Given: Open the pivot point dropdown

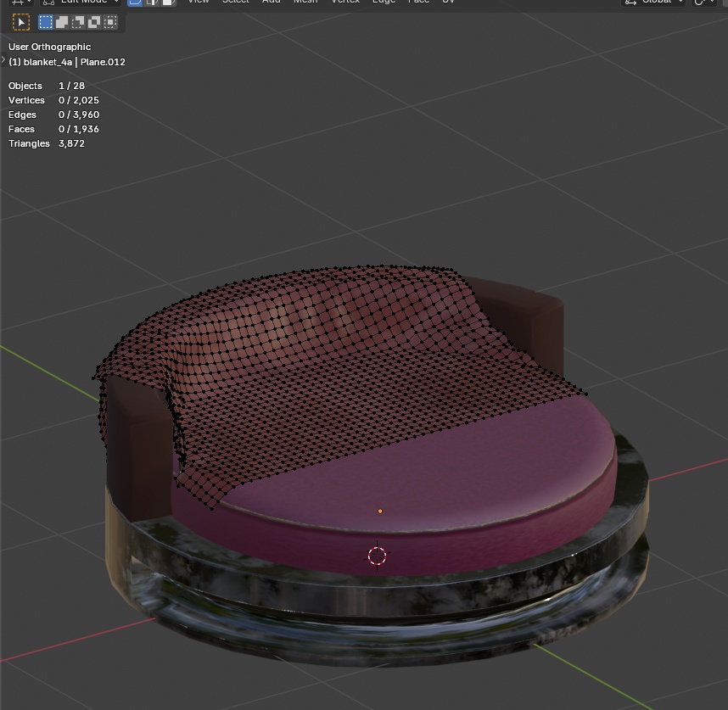Looking at the screenshot, I should [703, 3].
